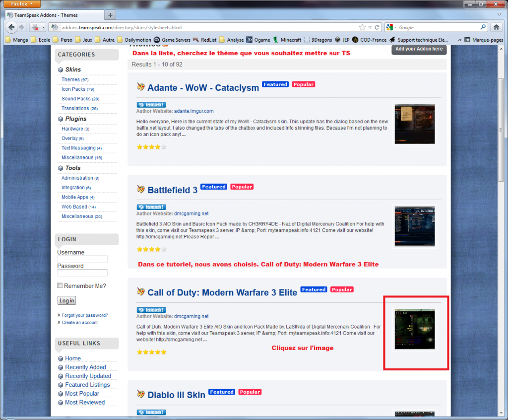Image resolution: width=508 pixels, height=420 pixels.
Task: Click the paint palette icon beside Battlefield 3
Action: click(140, 189)
